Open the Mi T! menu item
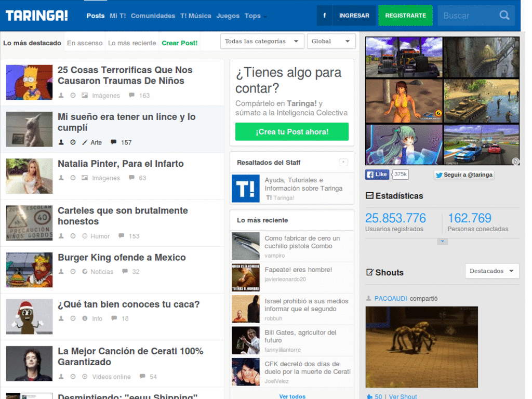532x399 pixels. (118, 16)
